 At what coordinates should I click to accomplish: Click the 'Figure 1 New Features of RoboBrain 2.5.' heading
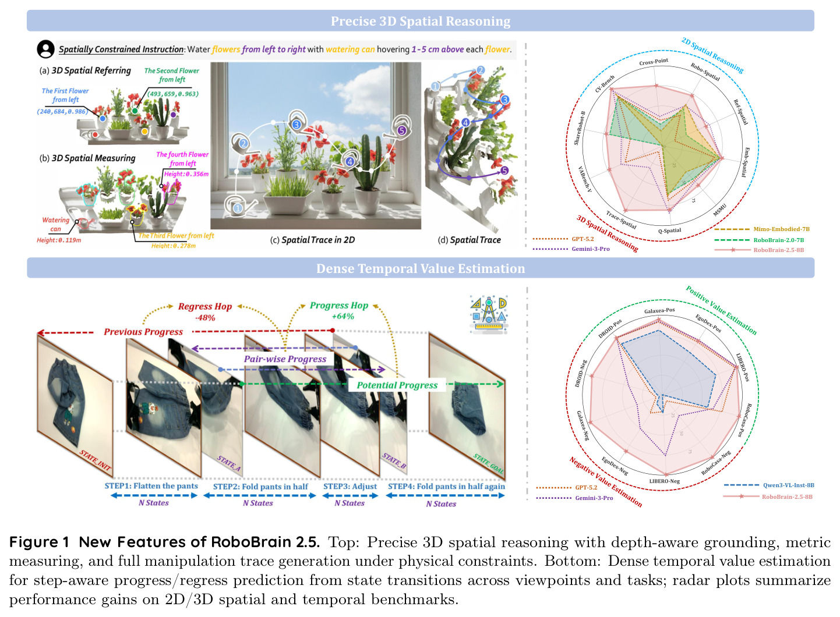coord(164,542)
